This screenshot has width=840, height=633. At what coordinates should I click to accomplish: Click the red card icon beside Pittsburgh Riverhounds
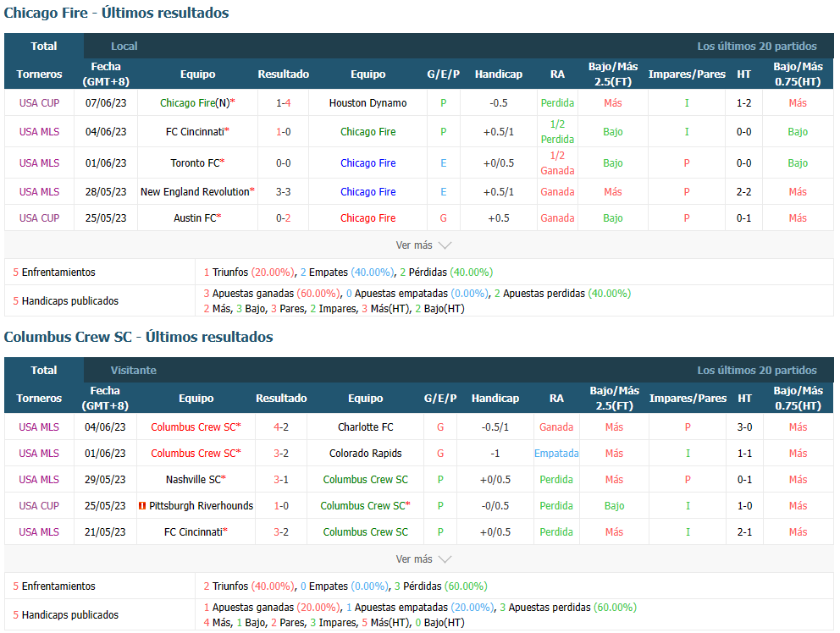click(142, 505)
